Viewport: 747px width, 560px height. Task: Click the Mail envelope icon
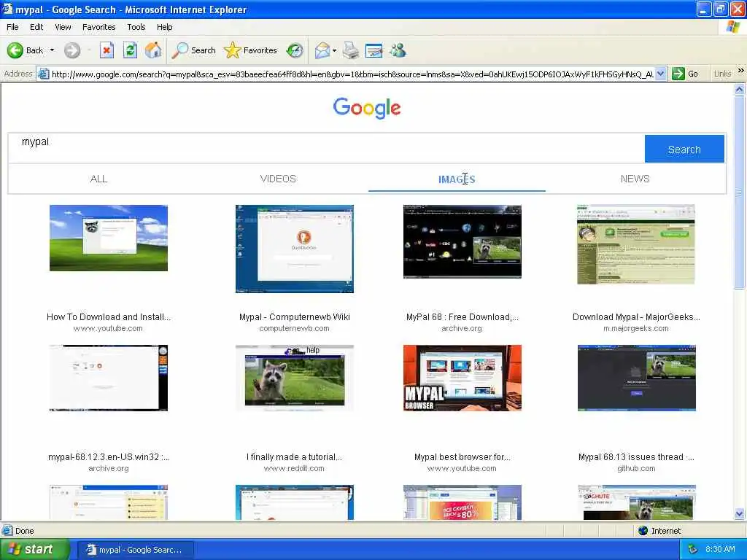(322, 50)
